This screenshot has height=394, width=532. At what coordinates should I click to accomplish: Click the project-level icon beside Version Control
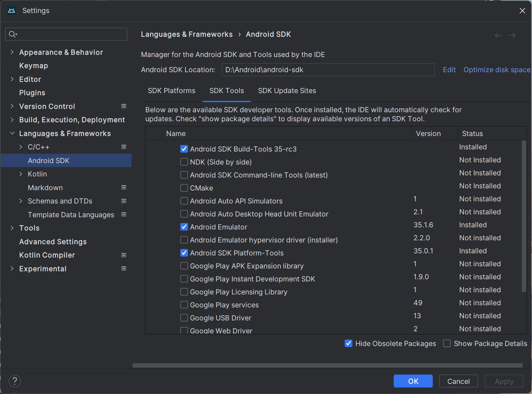(x=124, y=106)
